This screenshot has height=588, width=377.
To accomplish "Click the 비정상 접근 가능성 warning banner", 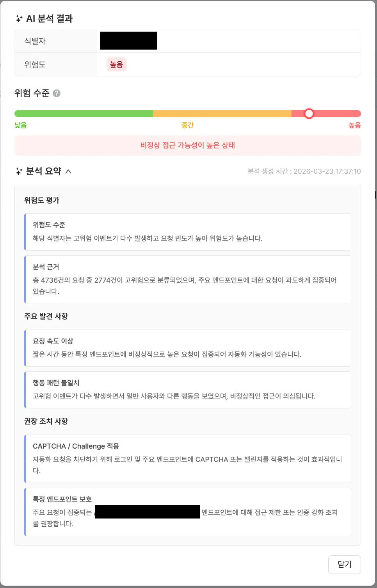I will click(188, 145).
